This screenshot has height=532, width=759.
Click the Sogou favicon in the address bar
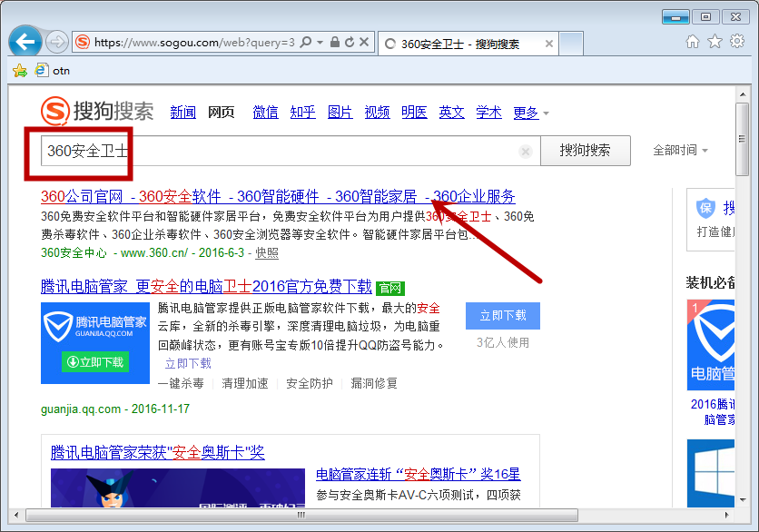(x=83, y=42)
